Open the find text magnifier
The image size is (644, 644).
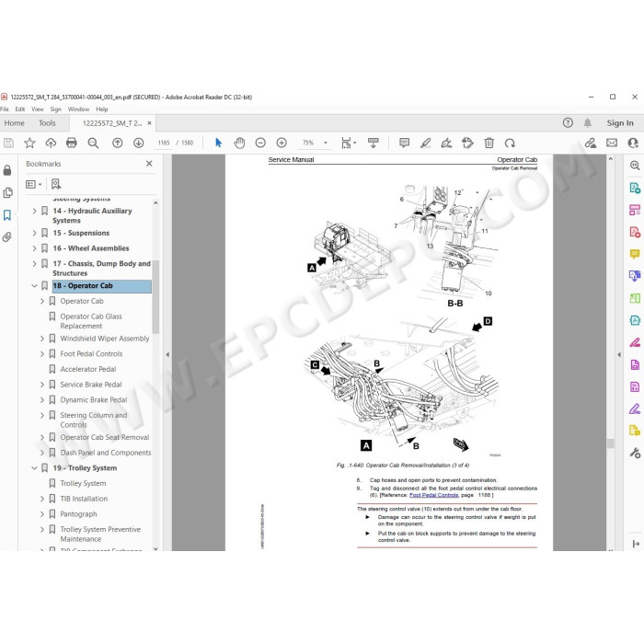pyautogui.click(x=93, y=143)
